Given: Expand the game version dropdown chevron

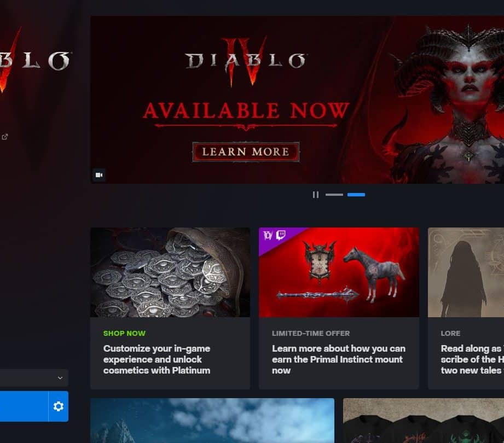Looking at the screenshot, I should [60, 378].
